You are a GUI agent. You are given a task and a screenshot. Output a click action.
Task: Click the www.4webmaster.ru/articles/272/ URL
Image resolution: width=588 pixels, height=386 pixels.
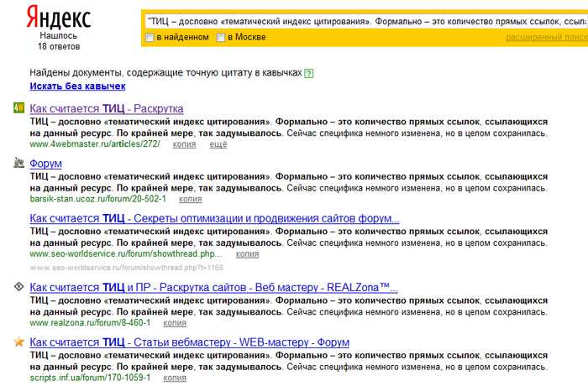[x=95, y=143]
